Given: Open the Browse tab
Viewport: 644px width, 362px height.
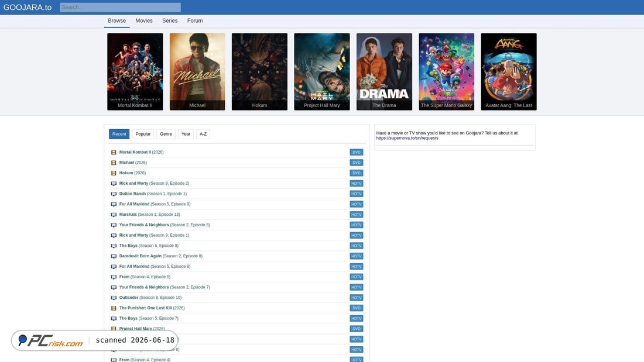Looking at the screenshot, I should coord(117,21).
